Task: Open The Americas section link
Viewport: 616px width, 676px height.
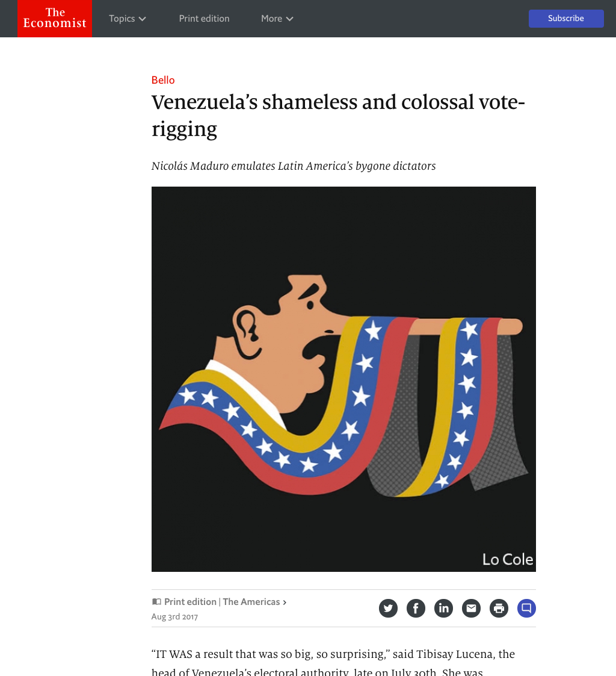Action: coord(251,602)
